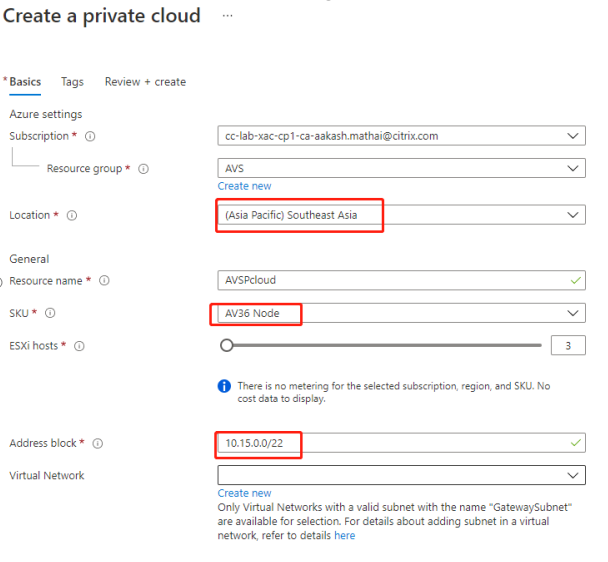Open the Resource group dropdown
This screenshot has width=608, height=562.
tap(401, 169)
